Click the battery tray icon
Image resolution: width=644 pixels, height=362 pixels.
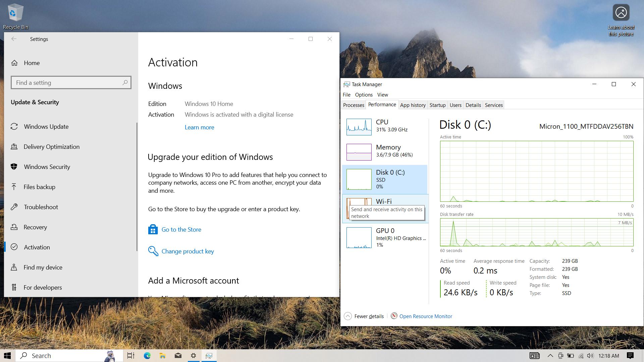click(571, 356)
